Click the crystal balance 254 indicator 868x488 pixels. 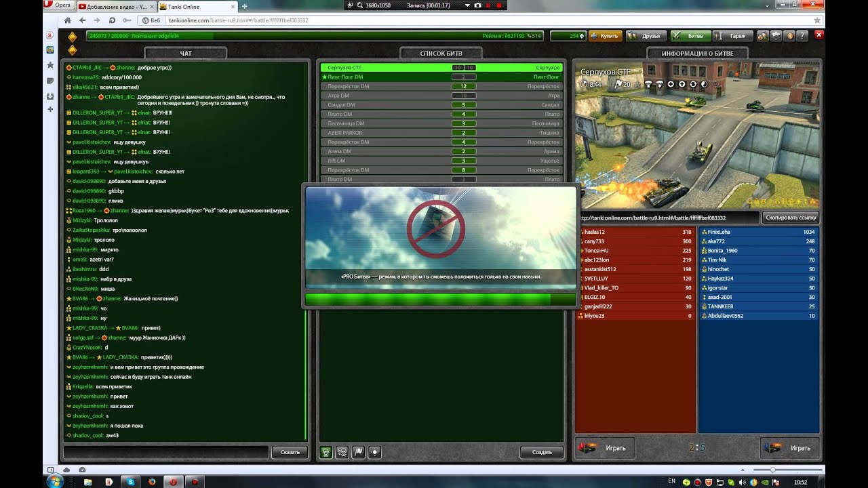[x=567, y=35]
